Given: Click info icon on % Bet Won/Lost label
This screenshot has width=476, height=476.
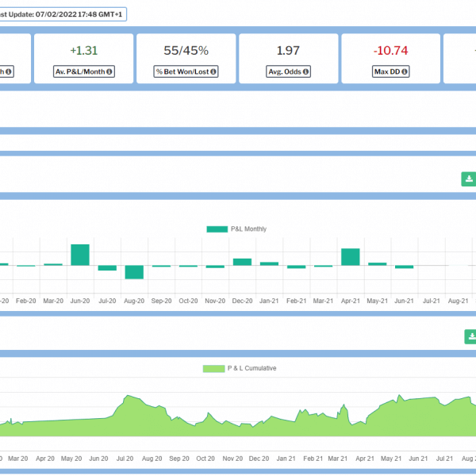Looking at the screenshot, I should click(213, 71).
